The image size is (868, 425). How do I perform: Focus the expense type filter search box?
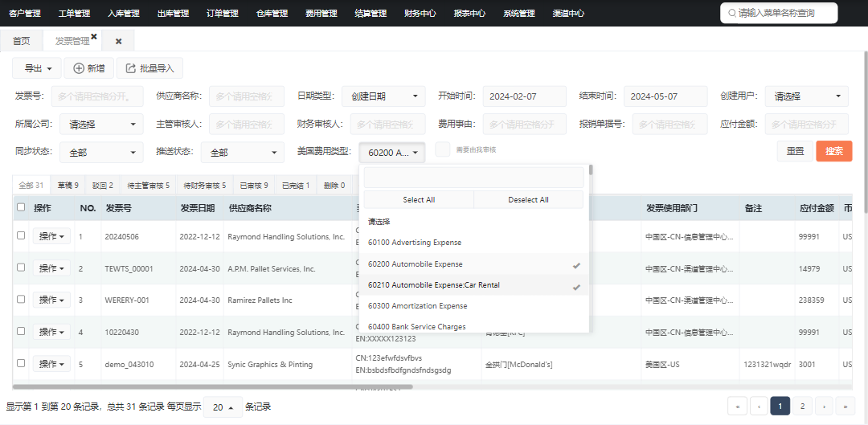474,178
